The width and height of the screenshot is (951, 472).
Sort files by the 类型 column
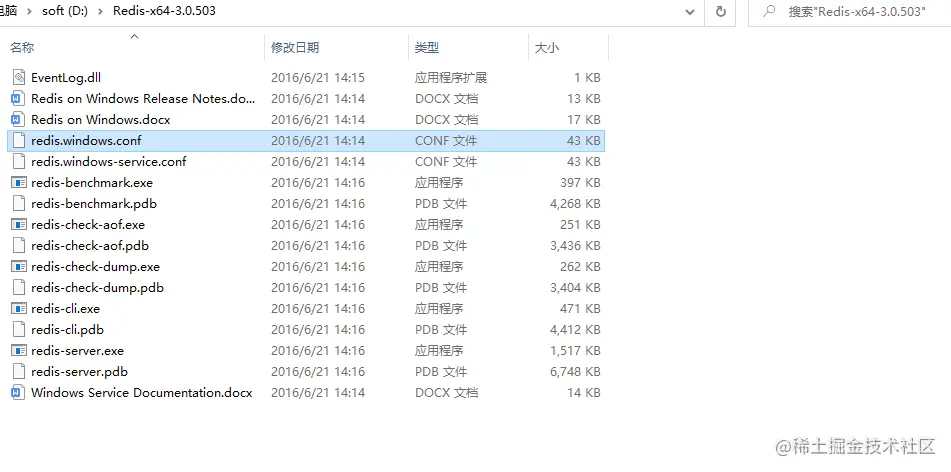[x=427, y=47]
